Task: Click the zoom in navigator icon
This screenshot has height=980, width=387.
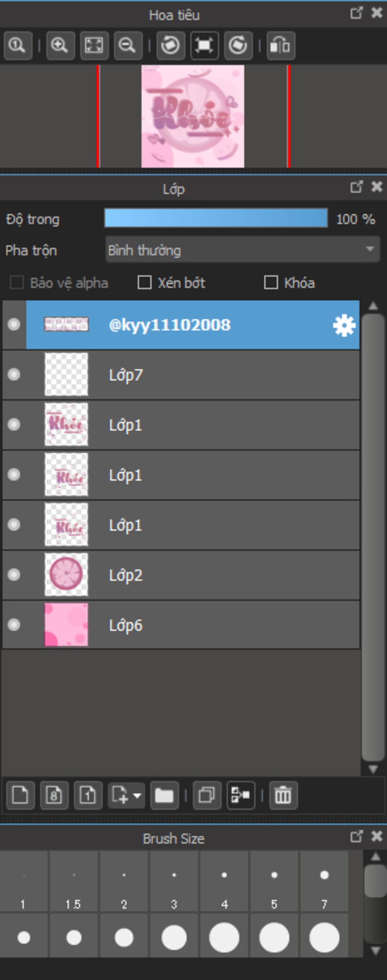Action: [60, 46]
